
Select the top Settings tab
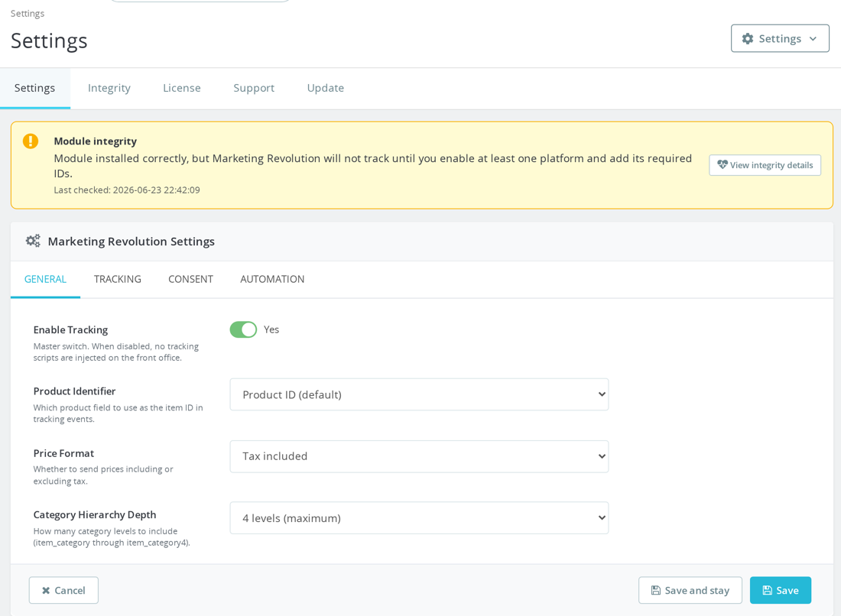click(35, 88)
